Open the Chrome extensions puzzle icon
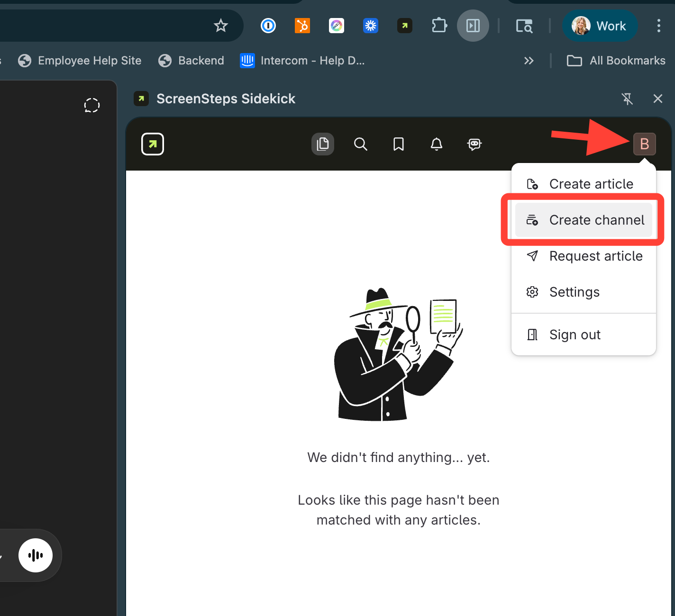The height and width of the screenshot is (616, 675). click(439, 26)
